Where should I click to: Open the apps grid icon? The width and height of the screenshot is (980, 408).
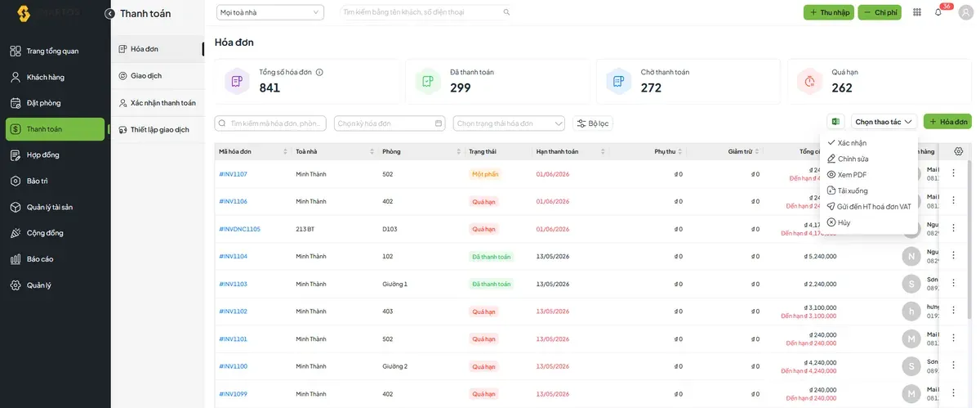tap(917, 12)
